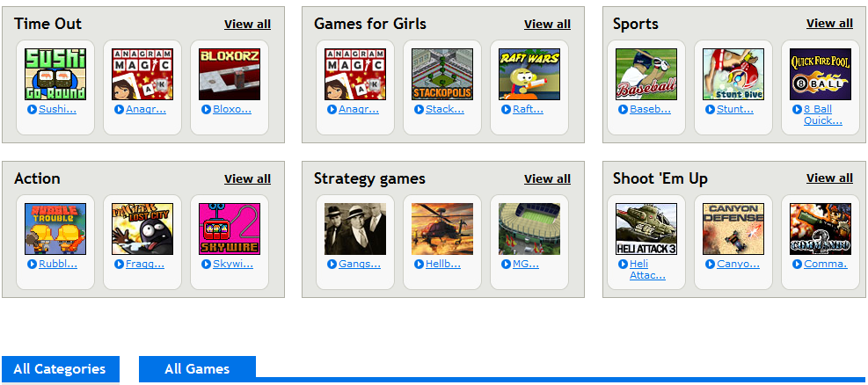
Task: Select the Rubble Trouble game thumbnail
Action: [55, 229]
